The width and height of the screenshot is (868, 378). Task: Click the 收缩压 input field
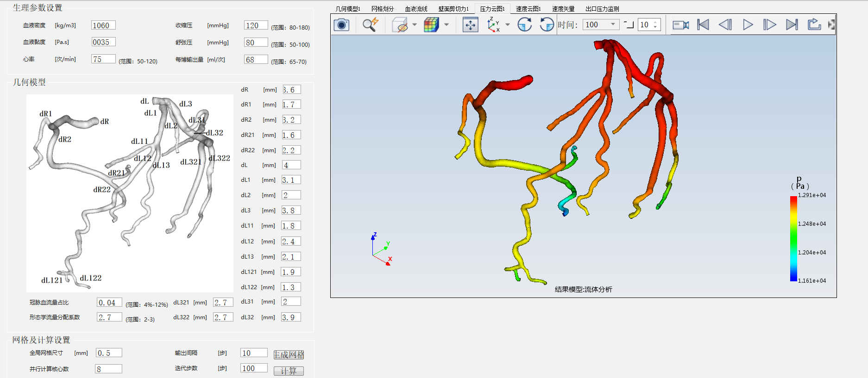click(x=256, y=25)
